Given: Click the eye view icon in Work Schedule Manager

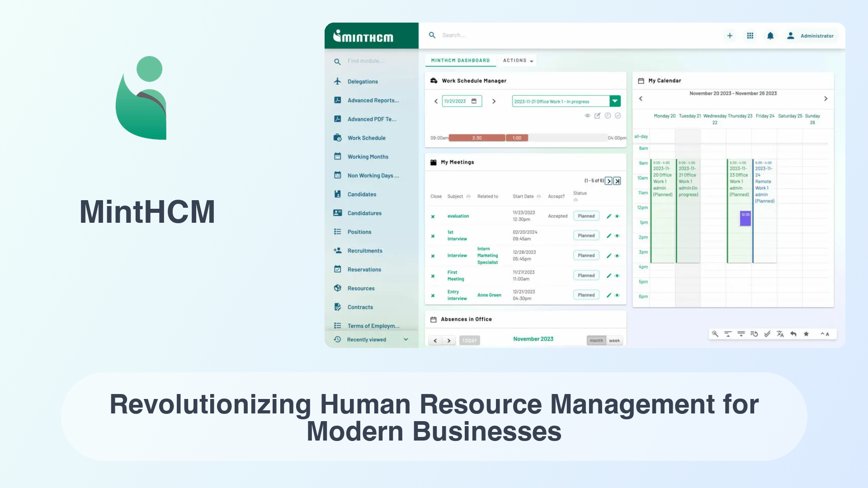Looking at the screenshot, I should pyautogui.click(x=587, y=116).
